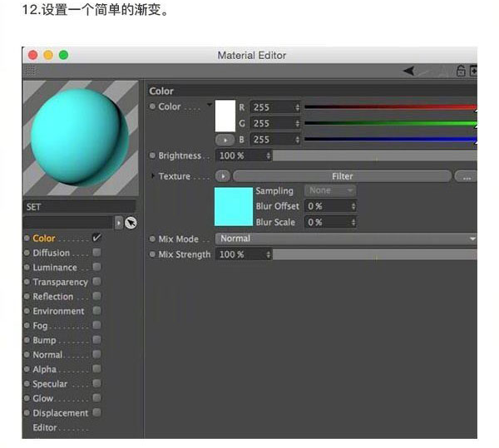Enable the Specular channel checkbox
499x448 pixels.
coord(96,383)
